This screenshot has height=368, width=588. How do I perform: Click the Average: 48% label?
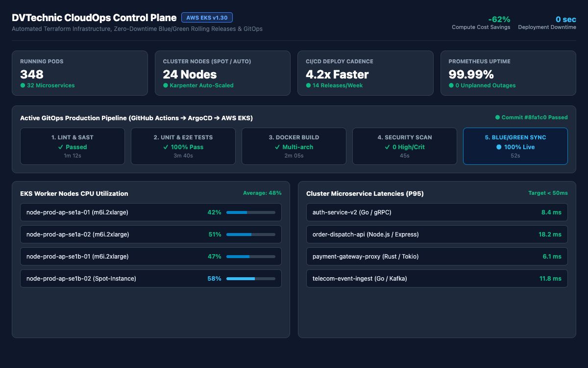pyautogui.click(x=262, y=193)
